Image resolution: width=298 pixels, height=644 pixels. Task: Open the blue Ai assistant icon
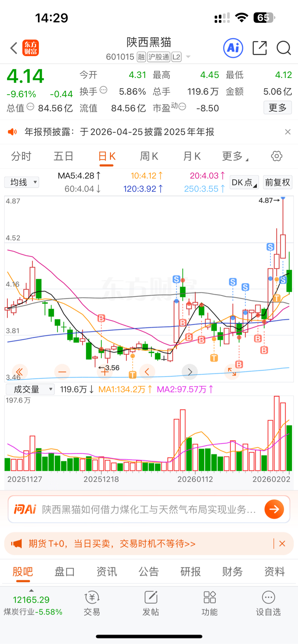(x=233, y=48)
